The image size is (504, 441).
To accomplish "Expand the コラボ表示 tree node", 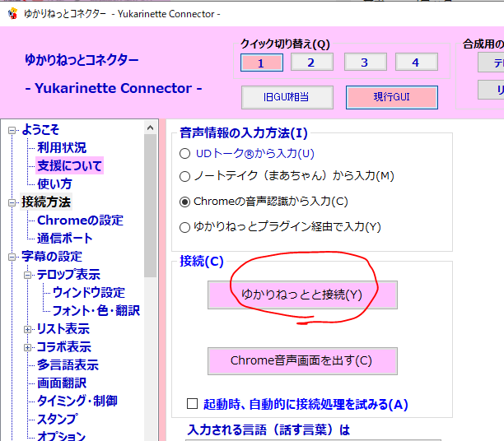I will [x=28, y=347].
